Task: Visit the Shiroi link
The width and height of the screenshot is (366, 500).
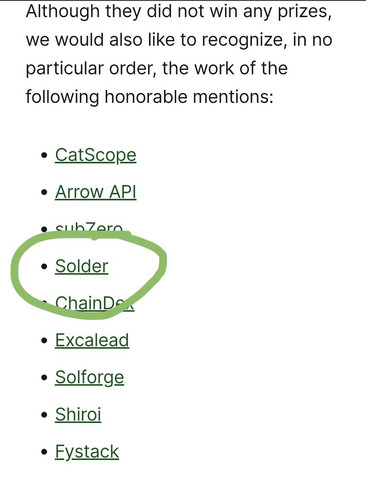Action: tap(78, 415)
